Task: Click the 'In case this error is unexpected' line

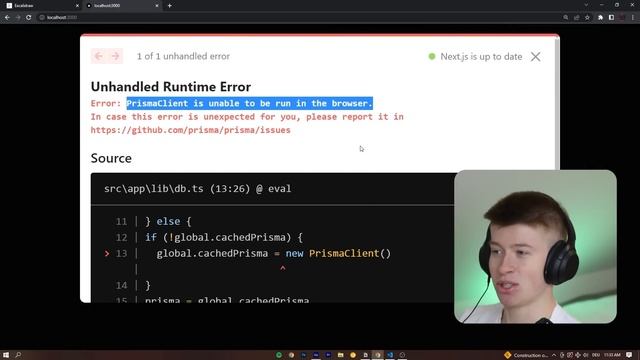Action: pos(247,117)
